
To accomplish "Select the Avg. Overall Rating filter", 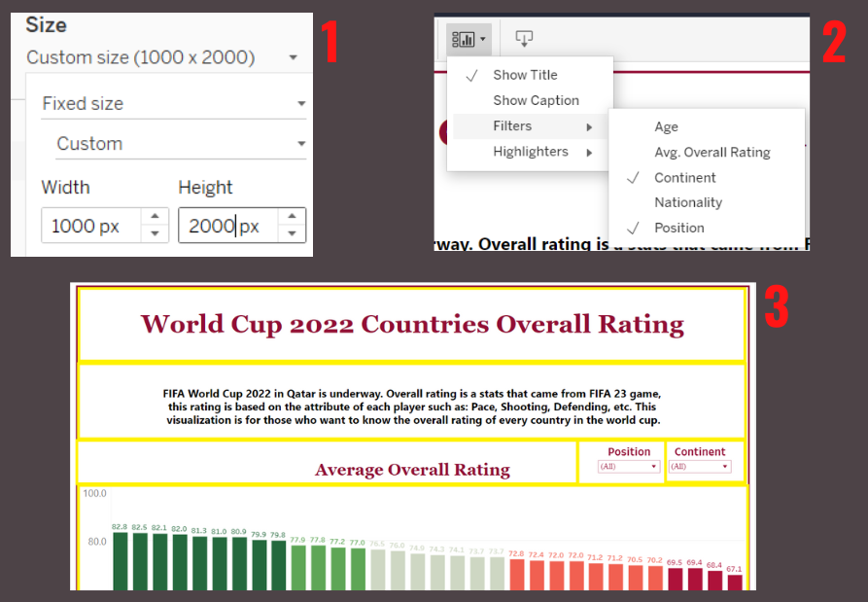I will coord(712,153).
